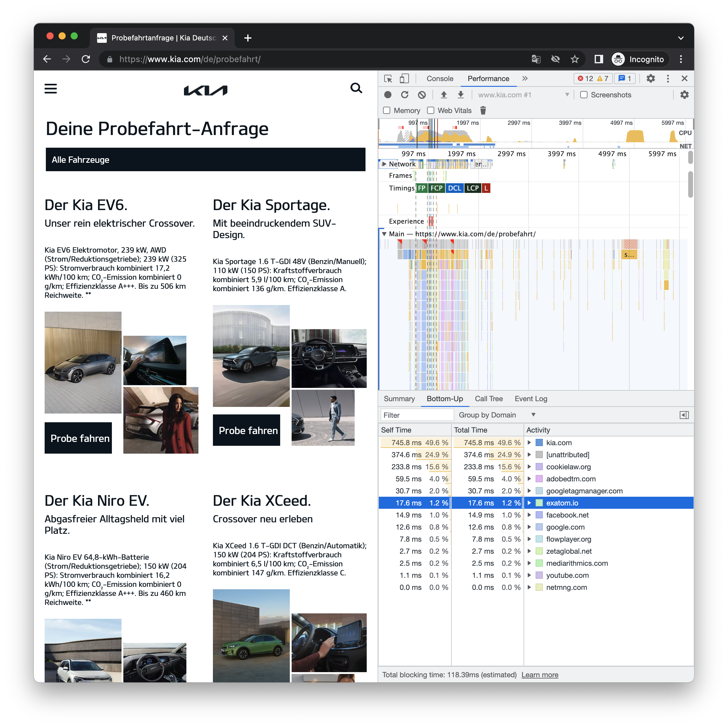The width and height of the screenshot is (728, 727).
Task: Clear the performance recording
Action: (422, 95)
